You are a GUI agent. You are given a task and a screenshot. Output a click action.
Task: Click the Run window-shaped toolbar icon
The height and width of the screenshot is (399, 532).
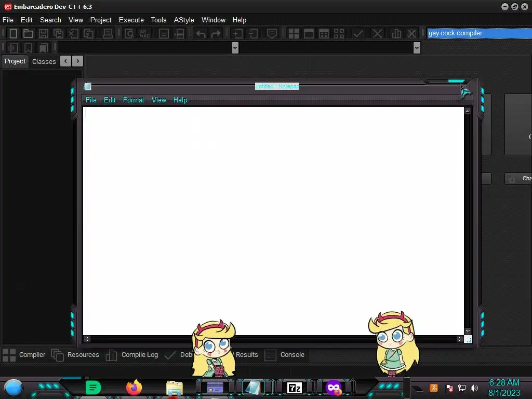click(309, 33)
